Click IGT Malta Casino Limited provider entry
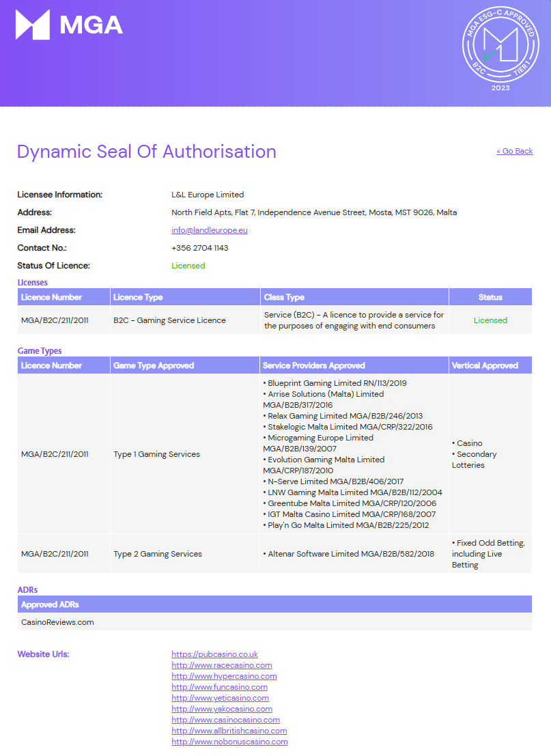This screenshot has height=756, width=551. pyautogui.click(x=350, y=514)
